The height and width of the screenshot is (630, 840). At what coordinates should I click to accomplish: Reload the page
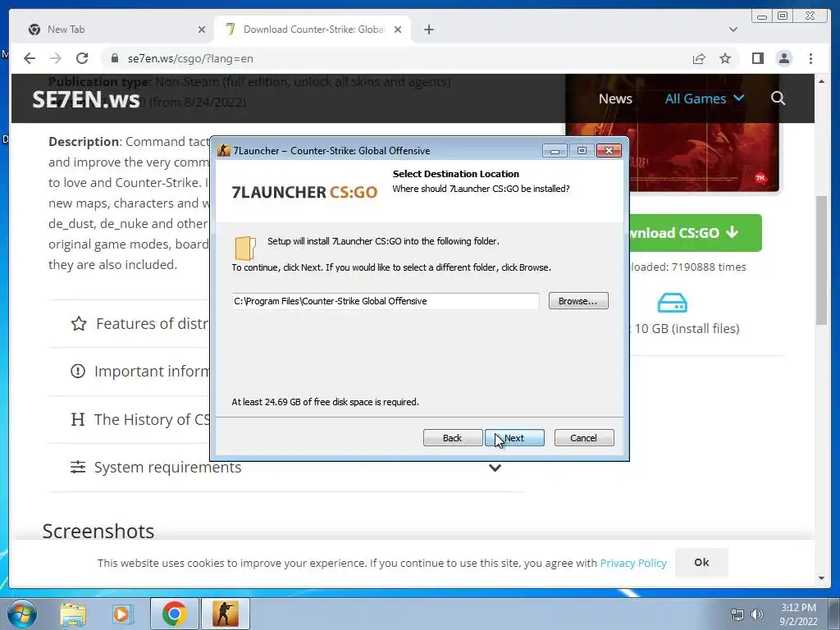point(81,58)
